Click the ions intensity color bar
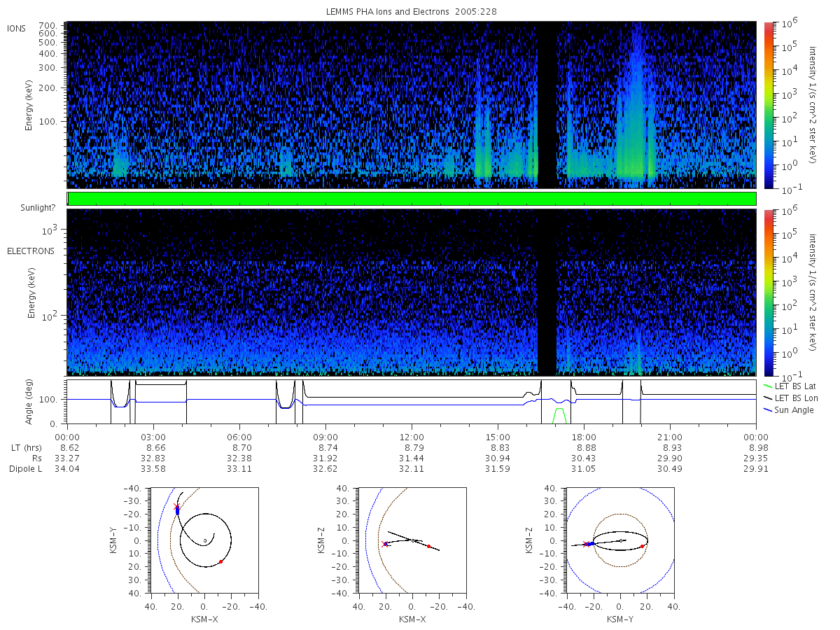840x630 pixels. click(x=768, y=105)
